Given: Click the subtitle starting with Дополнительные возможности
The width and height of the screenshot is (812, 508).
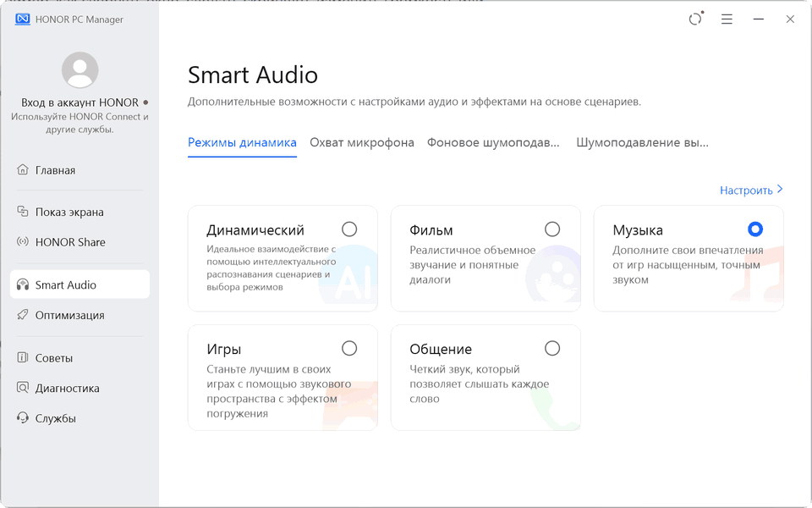Looking at the screenshot, I should (414, 102).
